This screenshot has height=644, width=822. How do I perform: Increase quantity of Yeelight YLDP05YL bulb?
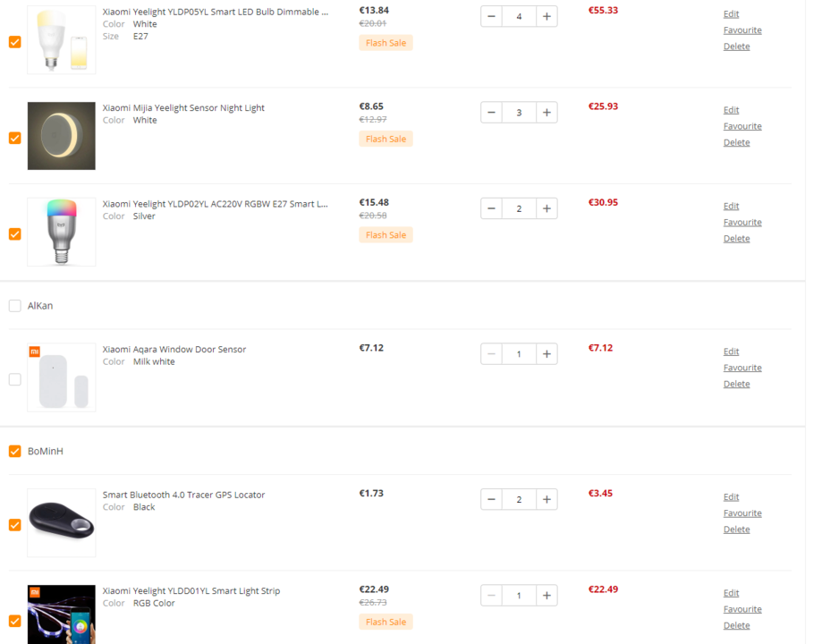click(x=547, y=16)
